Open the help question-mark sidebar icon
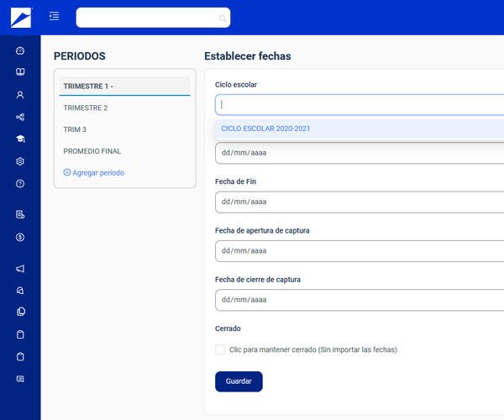Image resolution: width=504 pixels, height=420 pixels. point(20,183)
